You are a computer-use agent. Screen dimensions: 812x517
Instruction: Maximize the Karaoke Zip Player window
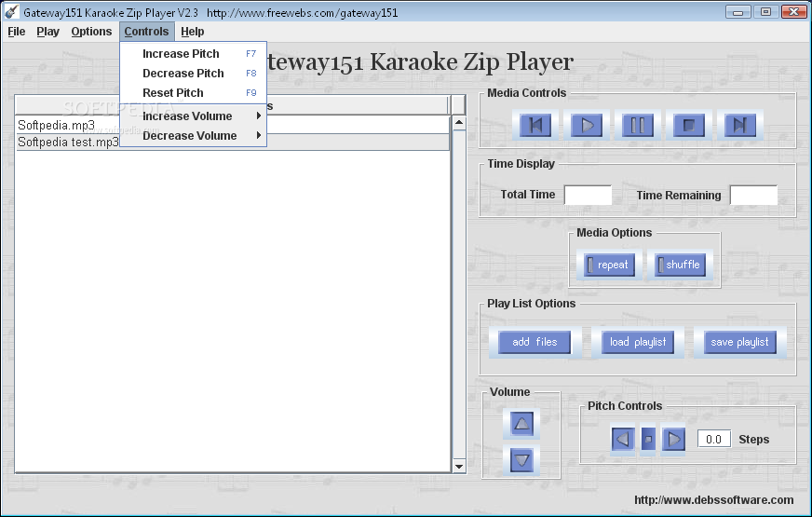point(766,11)
